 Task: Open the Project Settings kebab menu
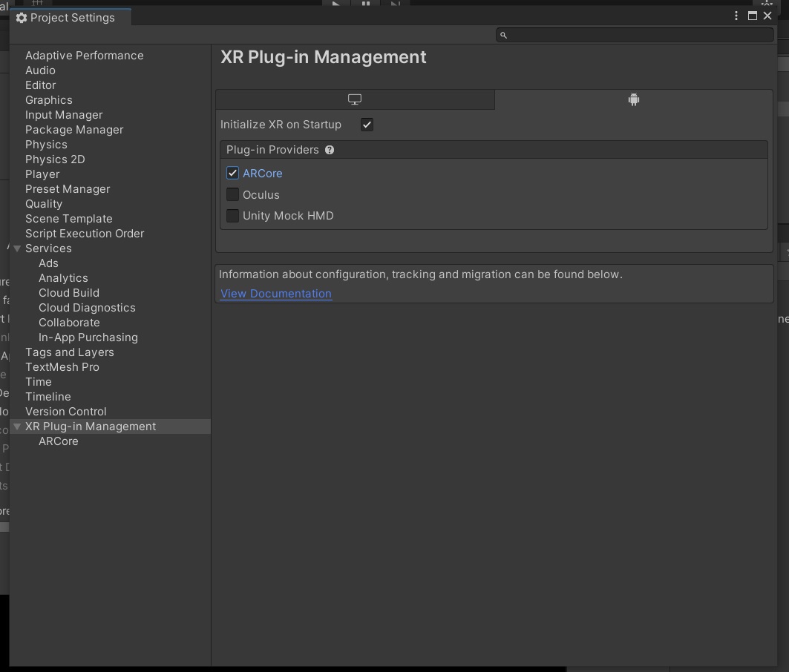click(x=736, y=16)
